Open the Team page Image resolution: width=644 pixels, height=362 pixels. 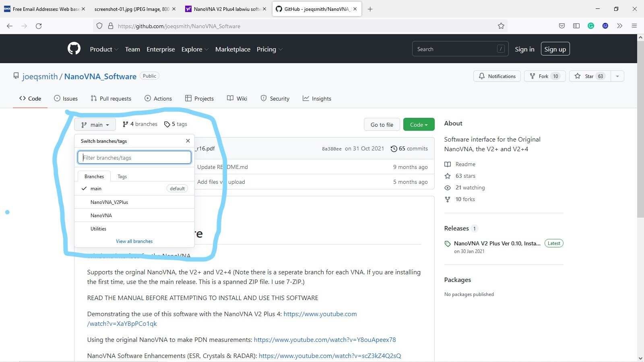tap(132, 49)
